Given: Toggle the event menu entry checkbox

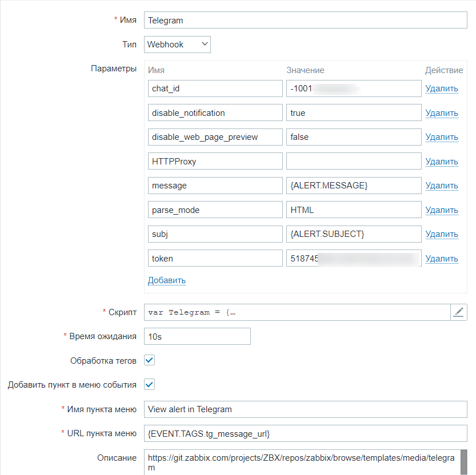Looking at the screenshot, I should coord(149,384).
